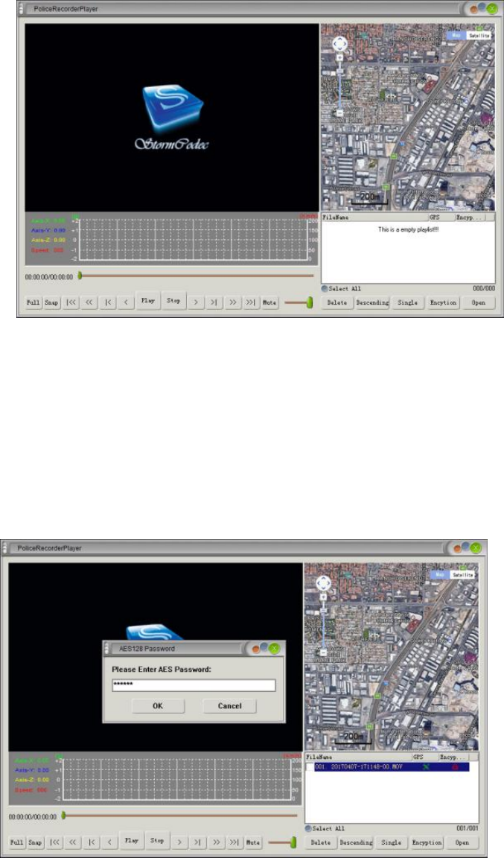Viewport: 504px width, 858px height.
Task: Click Stop in the bottom window
Action: (x=157, y=841)
